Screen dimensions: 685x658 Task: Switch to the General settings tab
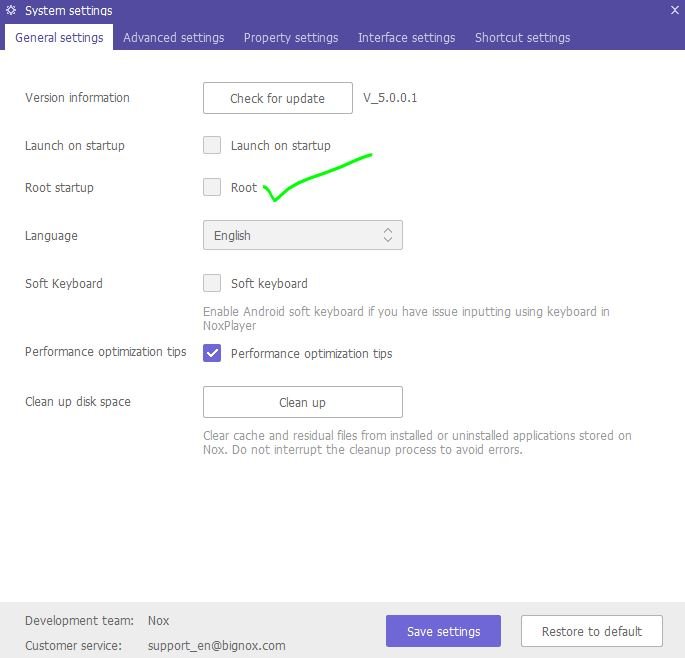point(59,38)
